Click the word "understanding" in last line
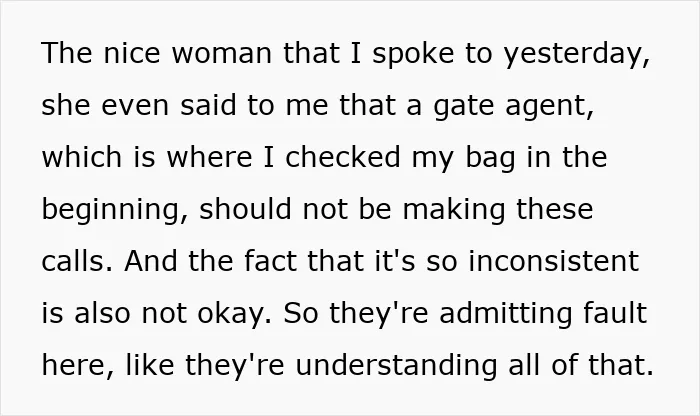The height and width of the screenshot is (416, 700). 396,367
